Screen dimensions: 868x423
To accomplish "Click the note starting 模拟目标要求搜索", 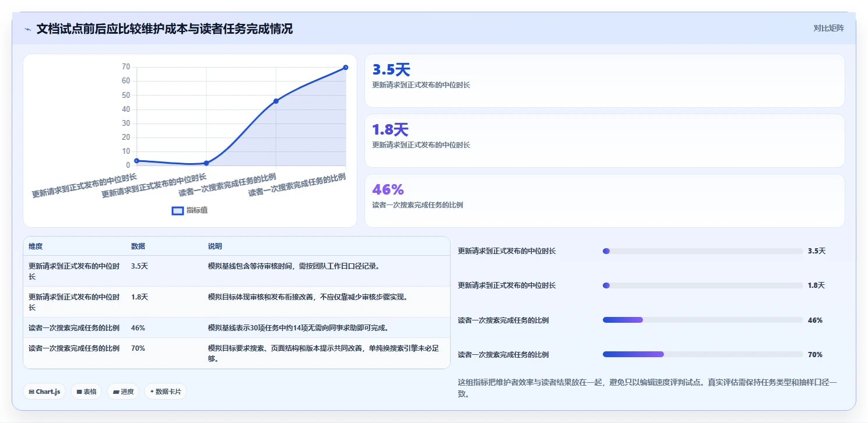I will 324,353.
